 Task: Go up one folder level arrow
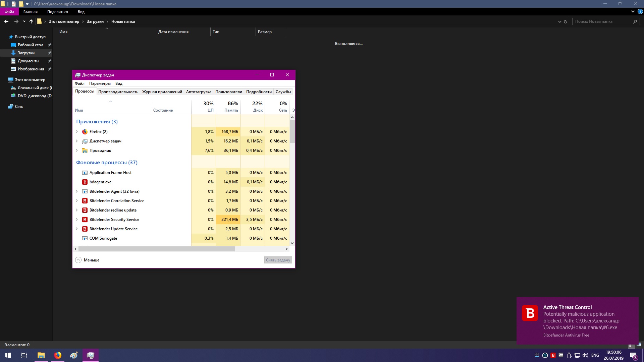[31, 21]
